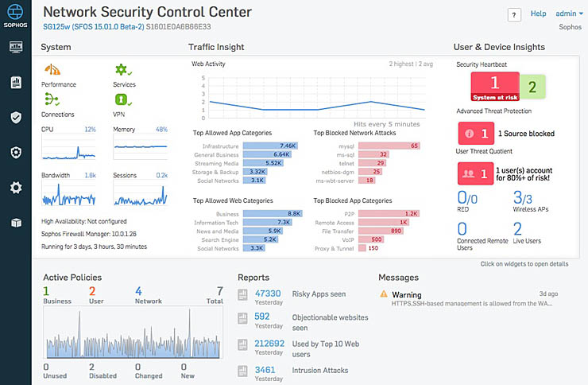Click the Active Policies activity chart
The height and width of the screenshot is (385, 588).
coord(132,332)
